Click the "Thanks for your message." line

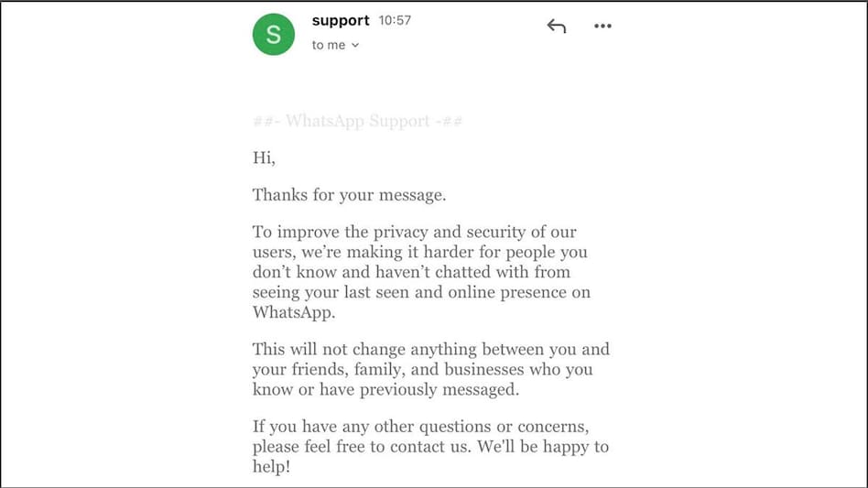pyautogui.click(x=349, y=195)
